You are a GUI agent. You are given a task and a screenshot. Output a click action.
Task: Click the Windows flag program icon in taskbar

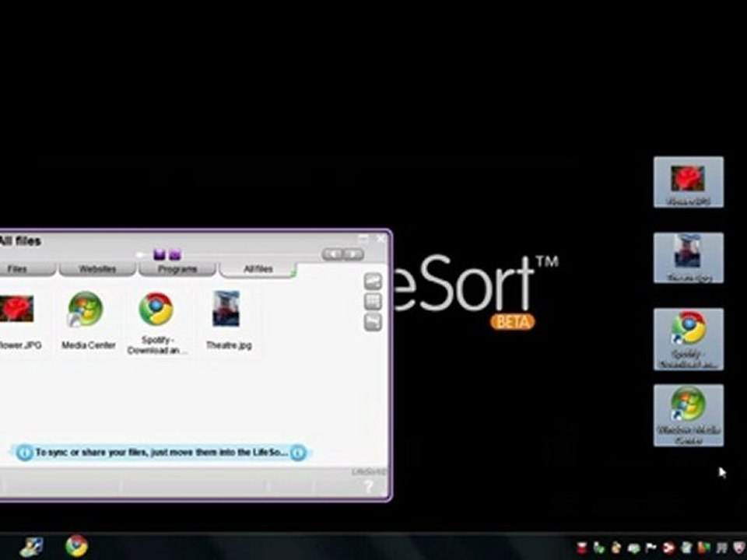(x=31, y=547)
